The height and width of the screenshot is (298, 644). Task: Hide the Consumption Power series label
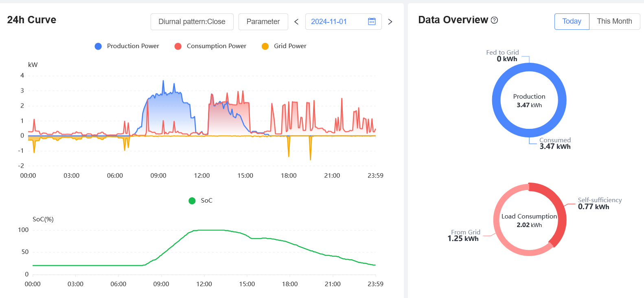click(216, 46)
